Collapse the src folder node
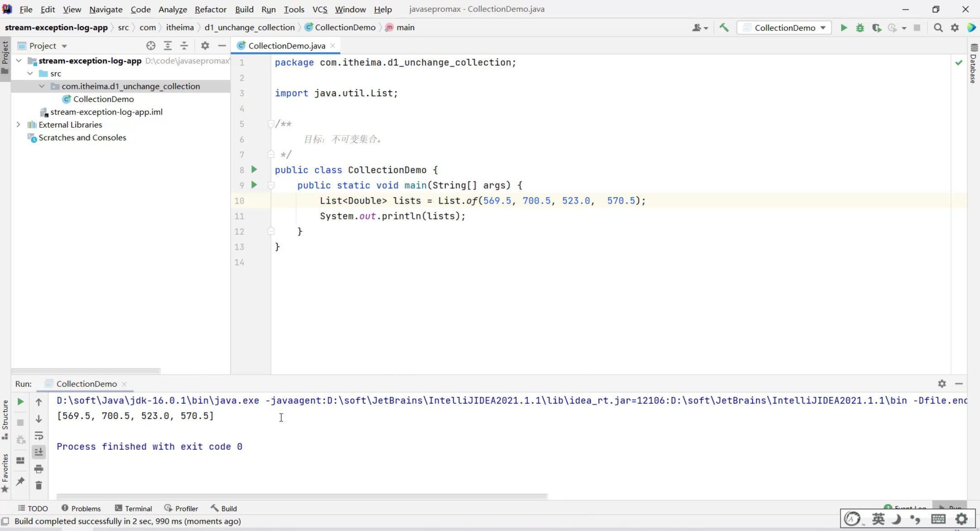 pyautogui.click(x=30, y=73)
